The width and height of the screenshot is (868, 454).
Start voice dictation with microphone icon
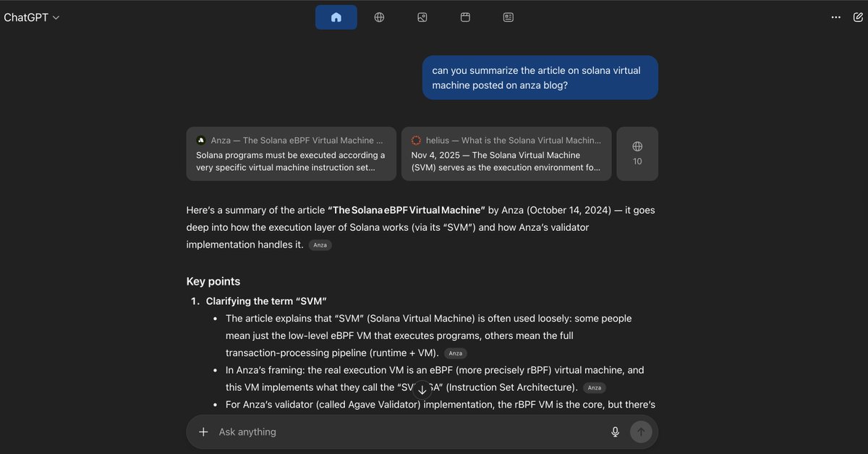[x=616, y=432]
